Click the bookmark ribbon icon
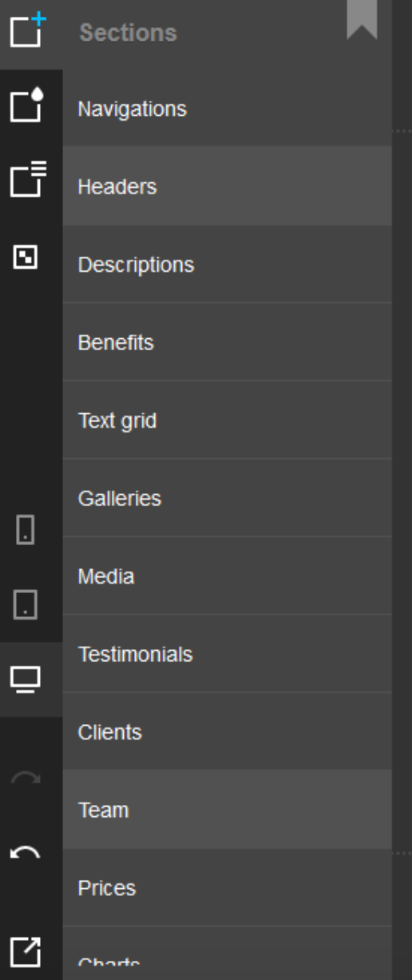 pos(362,19)
